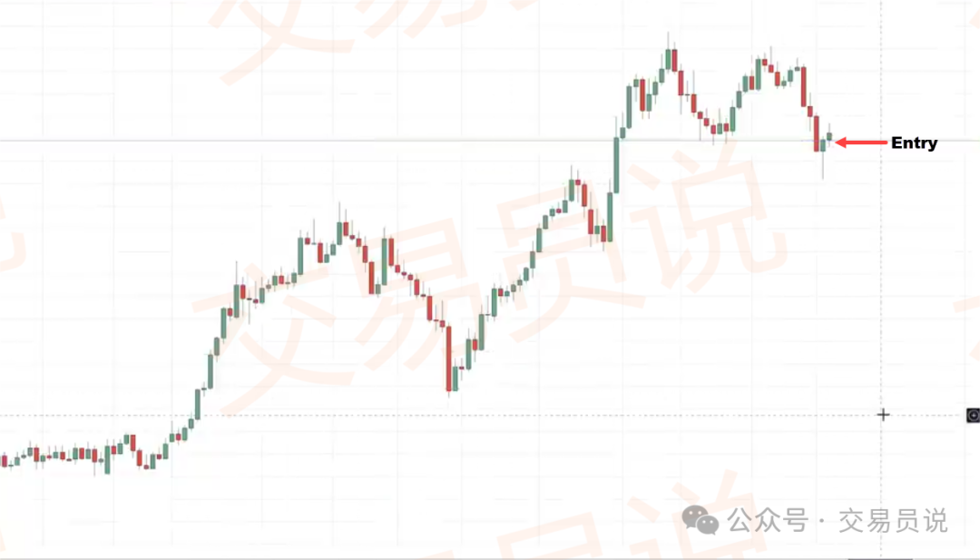Click the top green candle of the second peak
Viewport: 980px width, 560px height.
click(x=758, y=74)
